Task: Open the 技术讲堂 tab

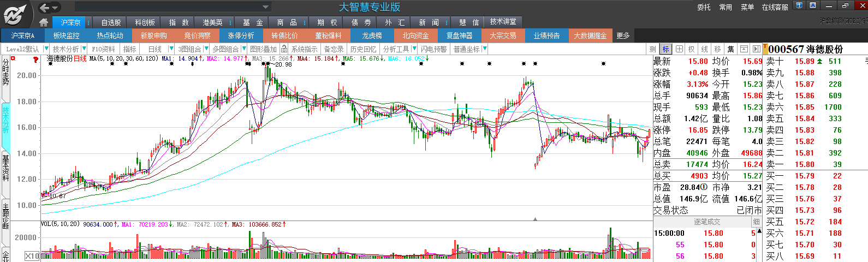Action: [x=503, y=22]
